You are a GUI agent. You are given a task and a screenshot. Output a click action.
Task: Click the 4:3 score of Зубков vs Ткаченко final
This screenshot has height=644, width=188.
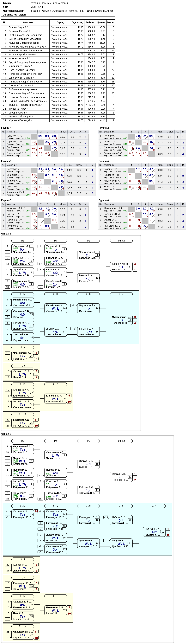click(x=121, y=477)
